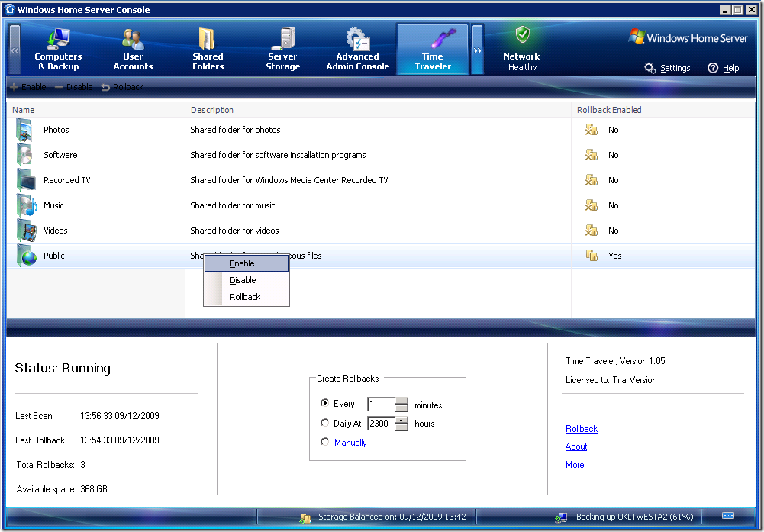Screen dimensions: 764x532
Task: Select the Videos folder icon
Action: click(x=26, y=231)
